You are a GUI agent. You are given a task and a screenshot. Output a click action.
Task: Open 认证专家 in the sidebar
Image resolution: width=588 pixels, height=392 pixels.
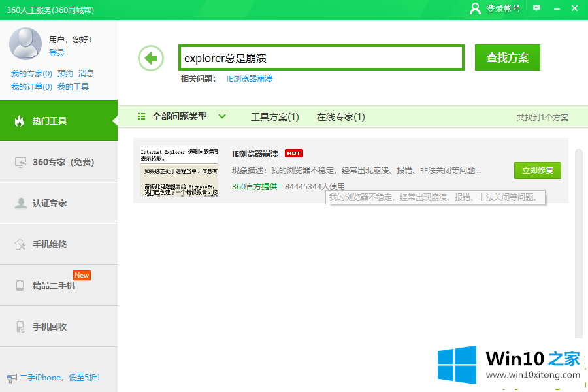click(59, 203)
